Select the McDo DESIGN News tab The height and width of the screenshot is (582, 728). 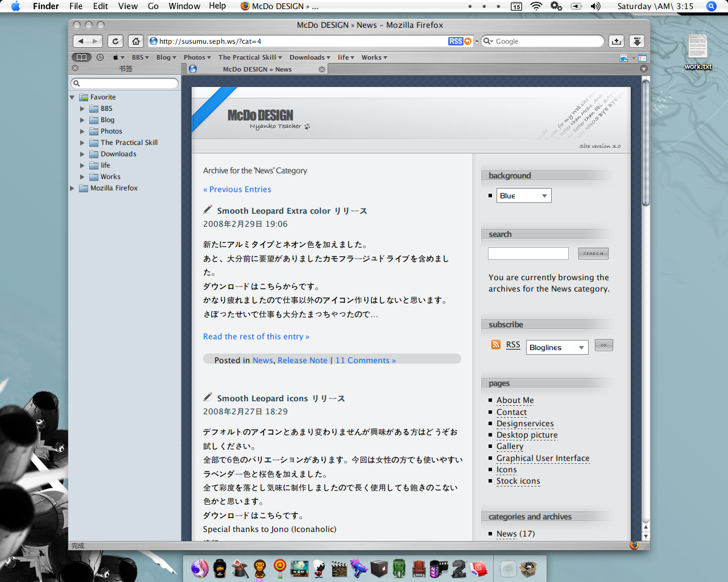tap(257, 69)
